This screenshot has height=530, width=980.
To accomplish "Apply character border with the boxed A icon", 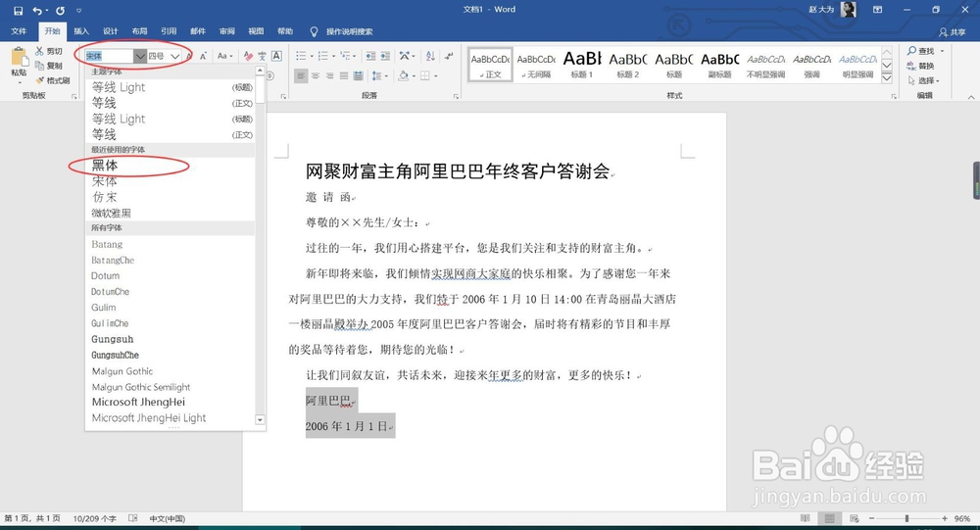I will click(x=276, y=56).
